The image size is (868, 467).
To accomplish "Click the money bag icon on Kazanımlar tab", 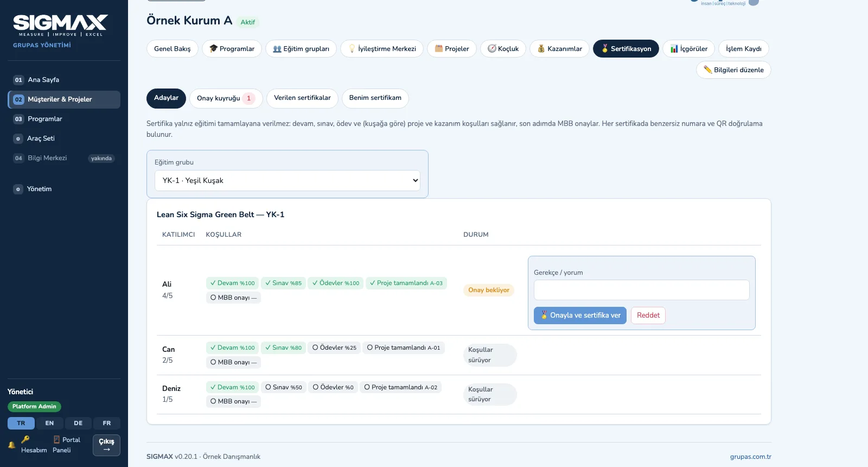I will point(541,49).
